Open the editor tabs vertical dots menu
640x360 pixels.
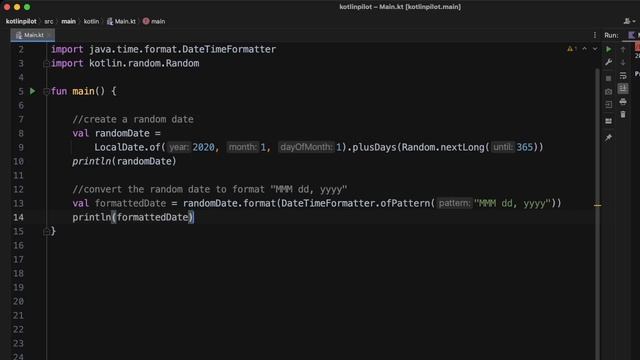coord(595,35)
